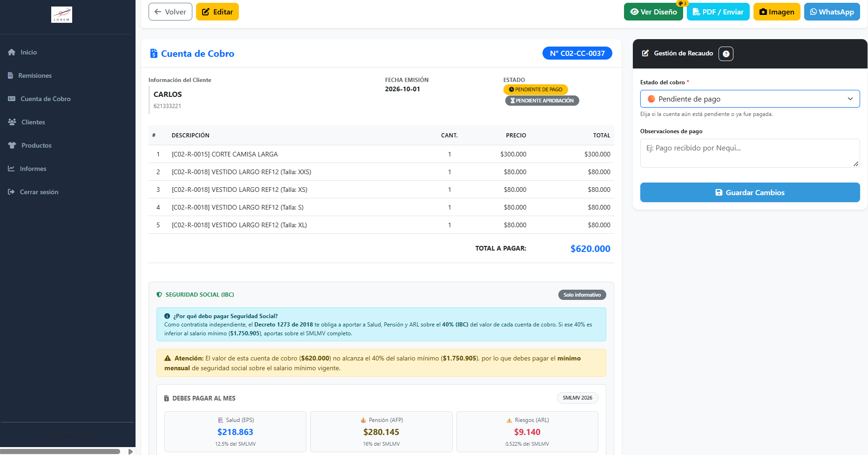Click the document icon beside Debes Pagar al Mes
The width and height of the screenshot is (868, 455).
pyautogui.click(x=167, y=399)
